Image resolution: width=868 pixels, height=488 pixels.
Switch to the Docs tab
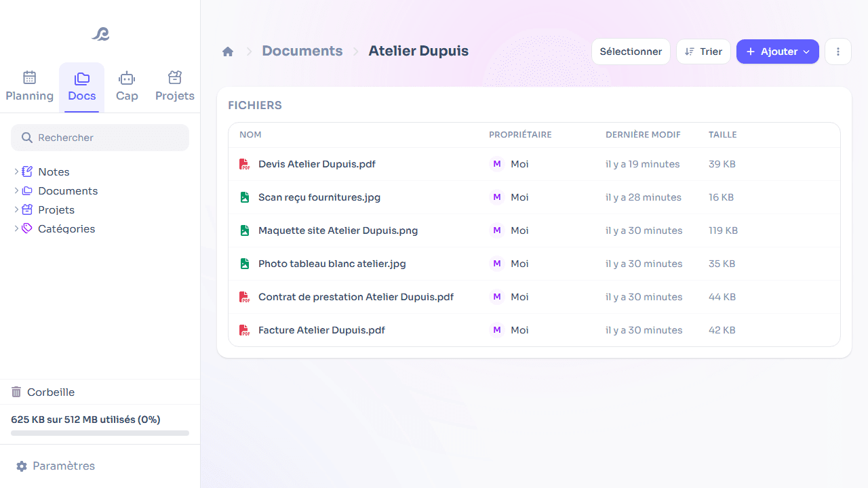tap(82, 87)
